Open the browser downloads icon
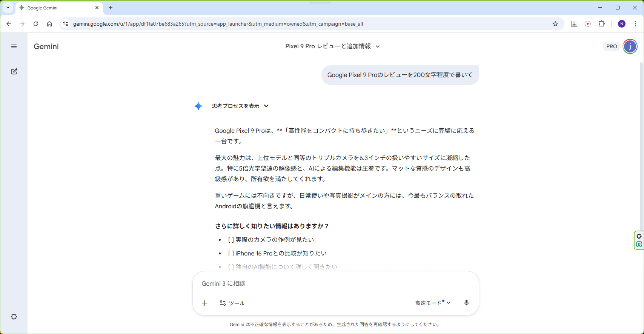Image resolution: width=644 pixels, height=334 pixels. 574,24
